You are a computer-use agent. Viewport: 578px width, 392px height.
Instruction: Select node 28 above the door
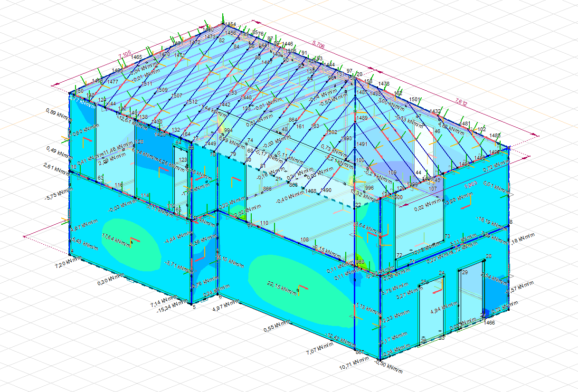[489, 257]
